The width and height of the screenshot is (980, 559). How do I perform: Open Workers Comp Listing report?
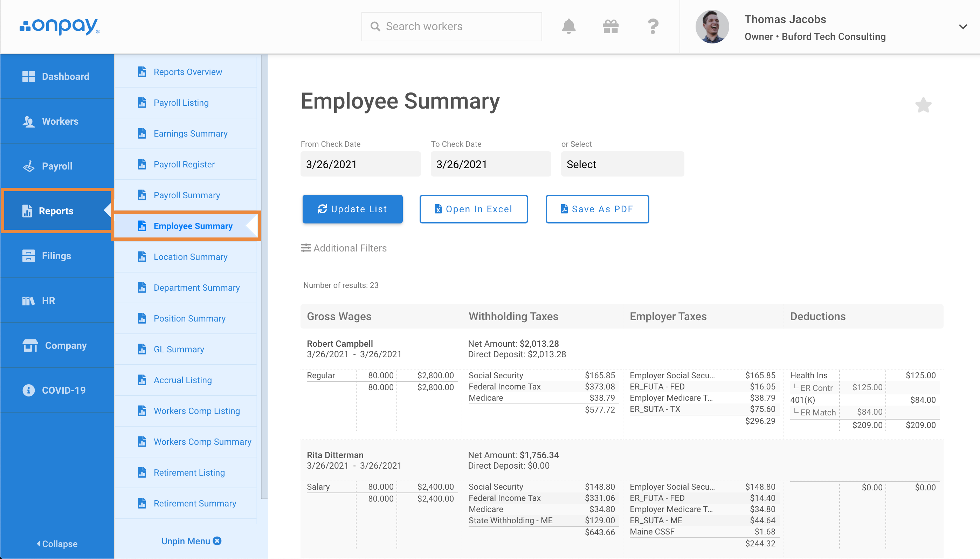186,411
